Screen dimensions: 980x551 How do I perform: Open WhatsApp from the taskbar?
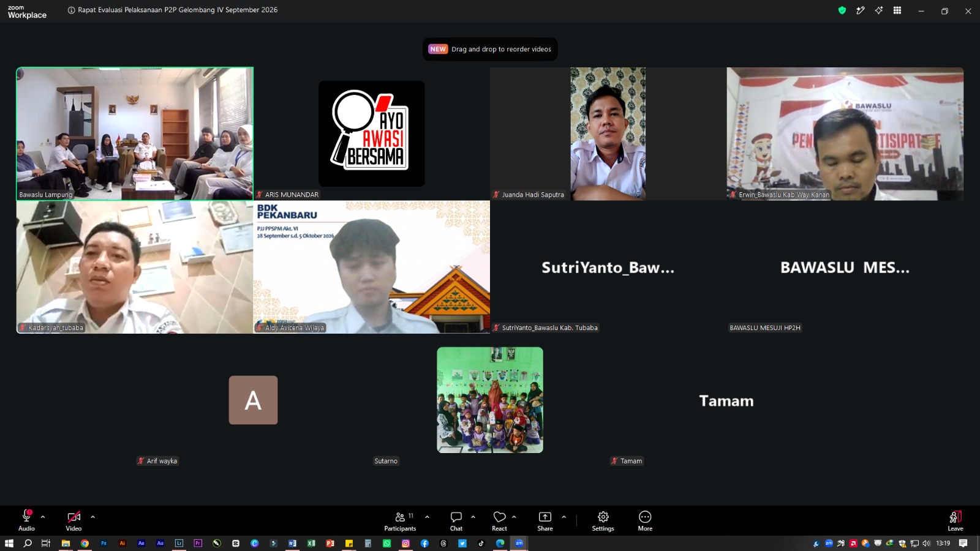pyautogui.click(x=386, y=543)
